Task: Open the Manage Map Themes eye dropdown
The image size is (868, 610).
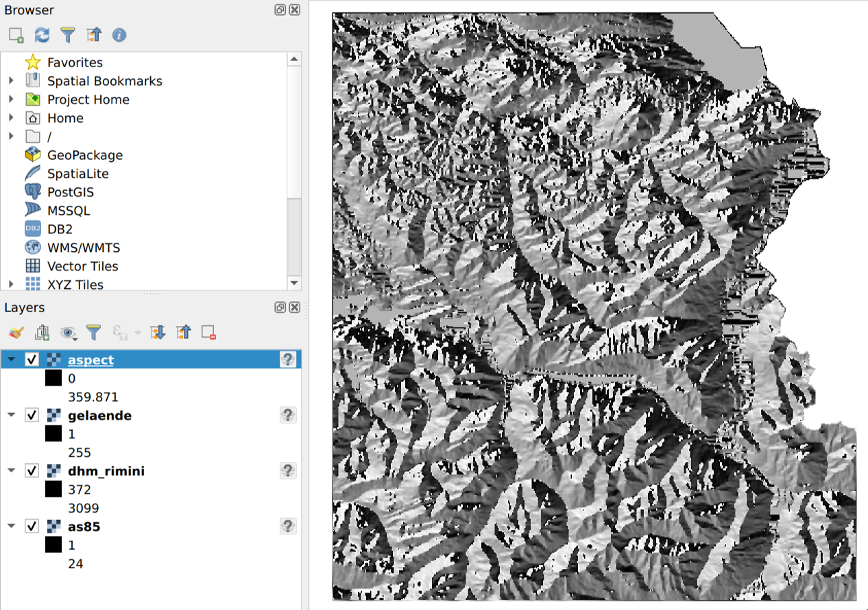Action: (69, 333)
